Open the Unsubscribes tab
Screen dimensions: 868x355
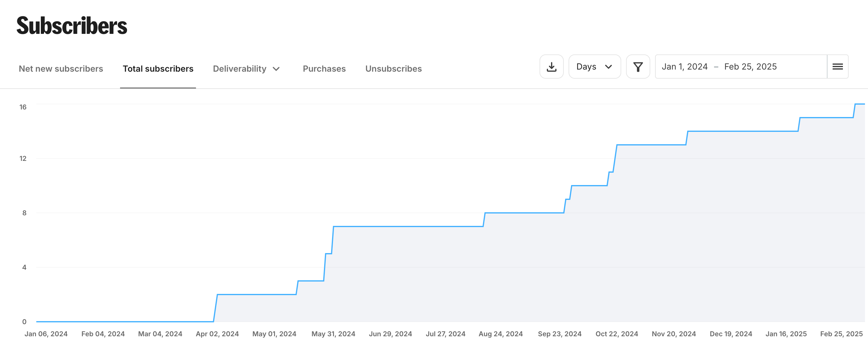[x=393, y=69]
